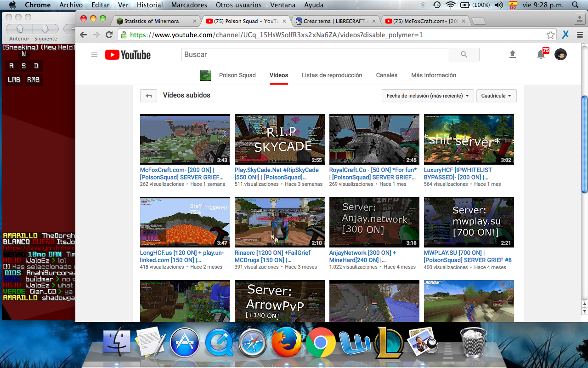Launch QuickTime Player from the Dock

tap(219, 343)
